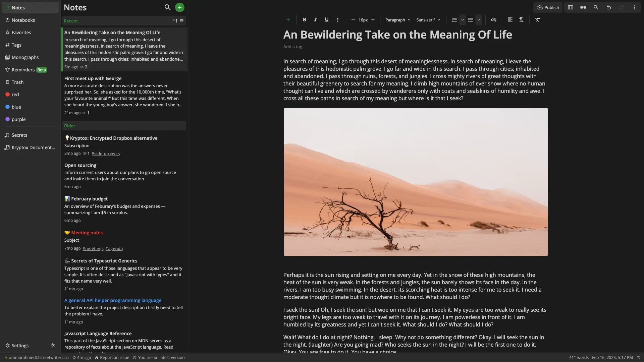Toggle dark/light theme icon beside Settings
This screenshot has height=362, width=644.
(x=53, y=345)
